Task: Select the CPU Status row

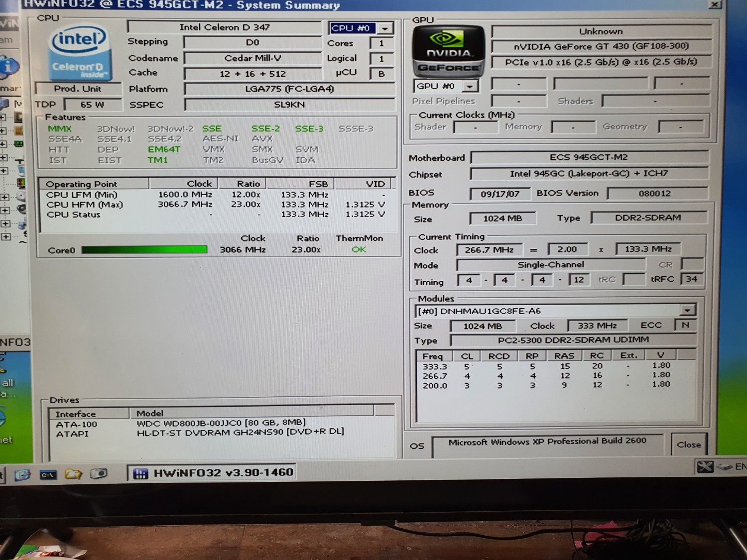Action: (x=217, y=215)
